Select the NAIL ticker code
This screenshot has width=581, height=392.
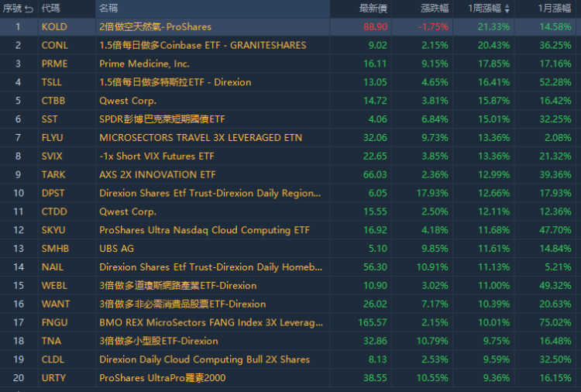point(52,267)
